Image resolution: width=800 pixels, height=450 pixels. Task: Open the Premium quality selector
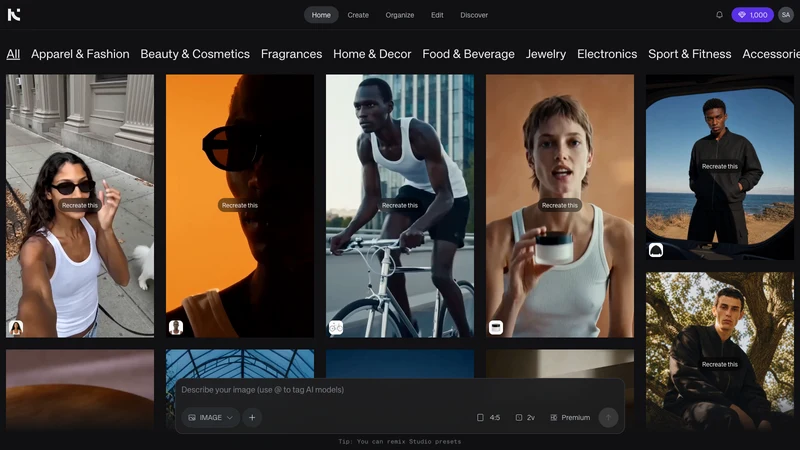[x=570, y=417]
